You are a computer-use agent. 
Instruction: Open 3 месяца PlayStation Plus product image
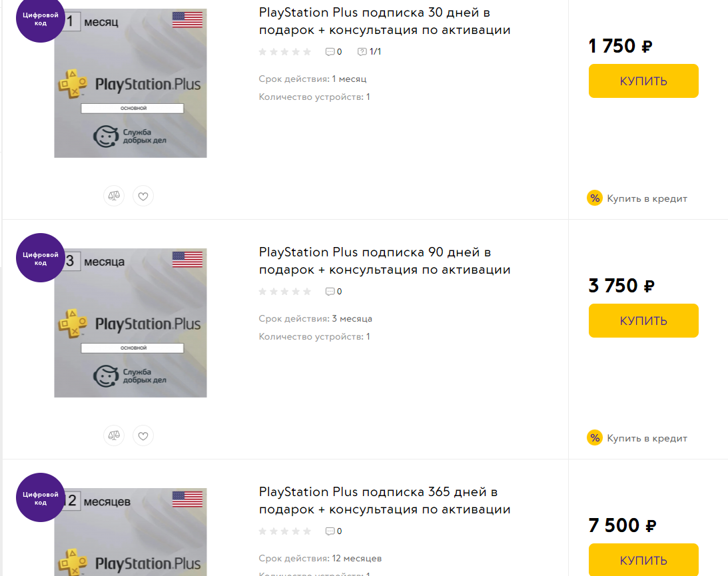pyautogui.click(x=131, y=323)
